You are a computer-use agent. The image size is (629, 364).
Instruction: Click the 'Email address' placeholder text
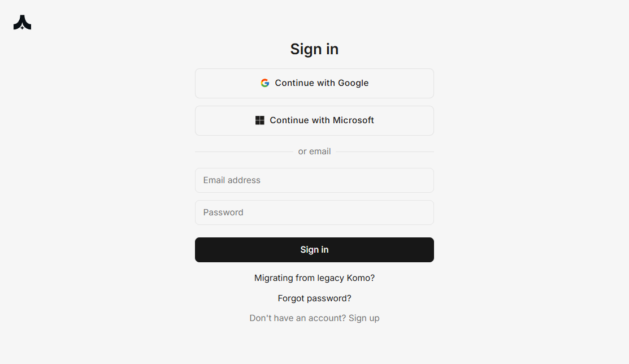232,180
